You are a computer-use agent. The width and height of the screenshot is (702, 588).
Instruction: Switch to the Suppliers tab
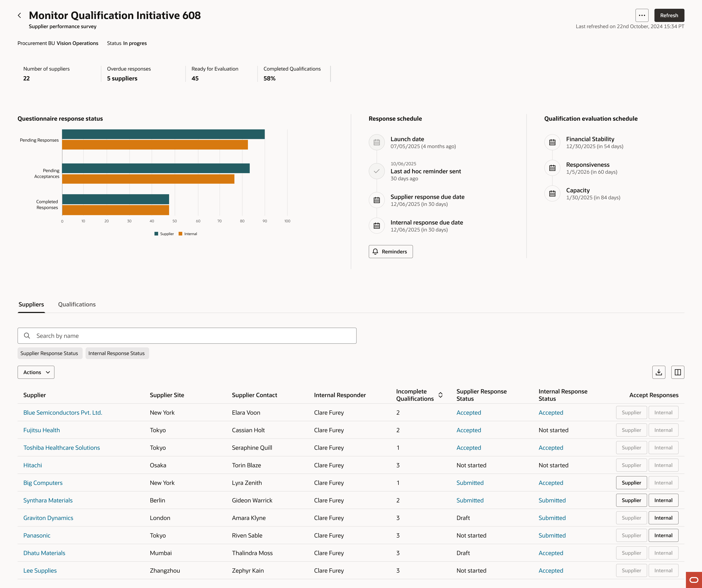pos(31,305)
